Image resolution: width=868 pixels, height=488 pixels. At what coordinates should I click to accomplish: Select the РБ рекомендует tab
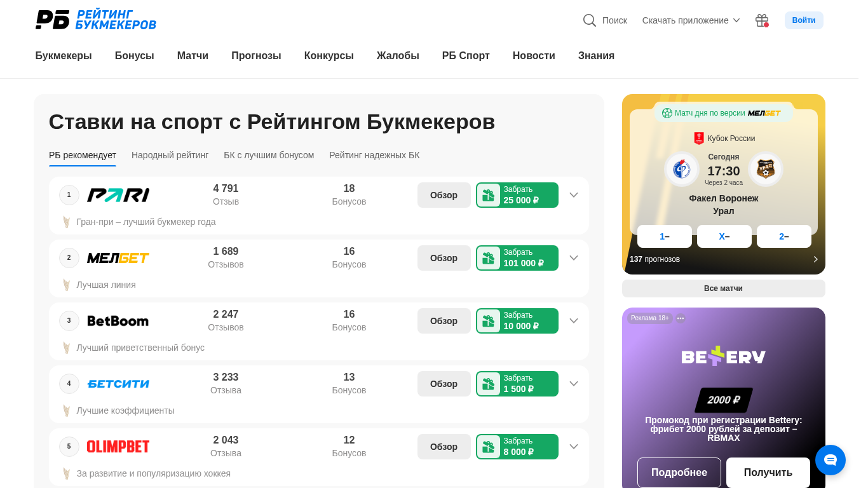click(83, 155)
